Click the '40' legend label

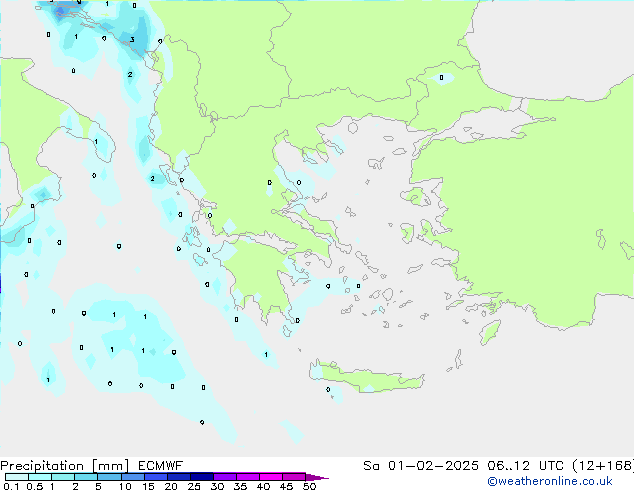point(263,486)
